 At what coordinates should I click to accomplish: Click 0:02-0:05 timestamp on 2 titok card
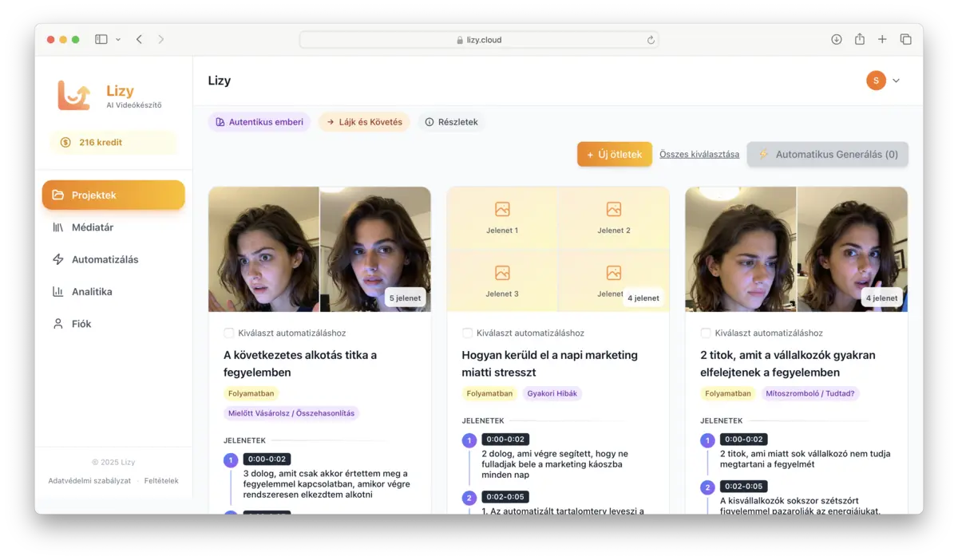click(x=743, y=487)
